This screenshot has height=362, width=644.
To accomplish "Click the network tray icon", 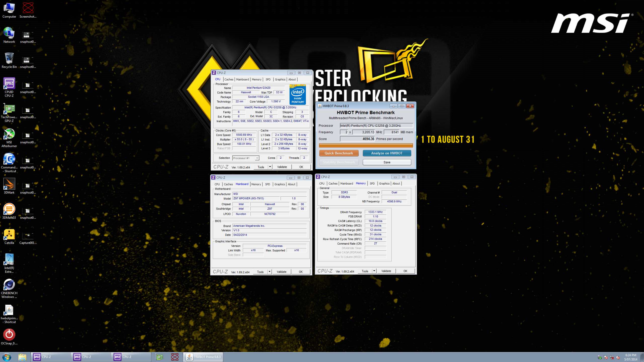I will tap(612, 357).
